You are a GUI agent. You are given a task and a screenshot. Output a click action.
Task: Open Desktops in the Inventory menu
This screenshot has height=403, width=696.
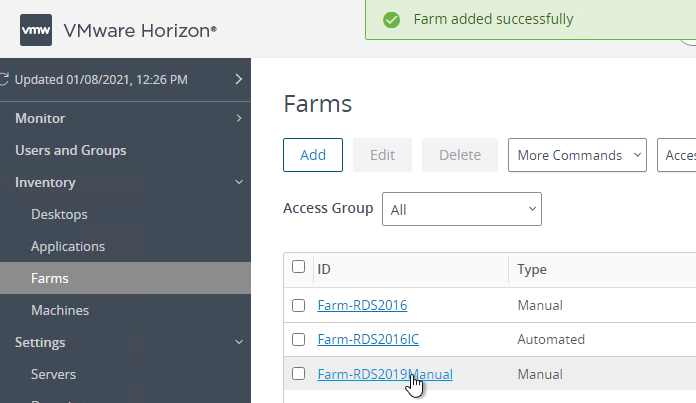59,214
